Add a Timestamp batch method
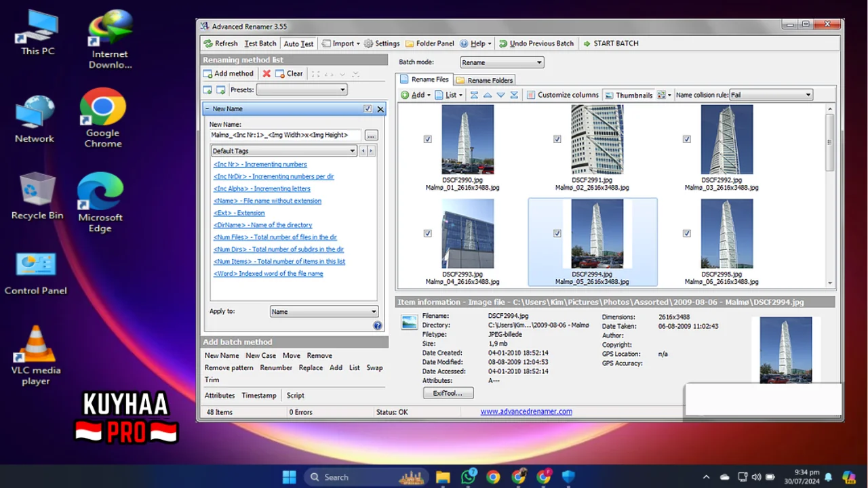The height and width of the screenshot is (488, 868). click(x=259, y=396)
